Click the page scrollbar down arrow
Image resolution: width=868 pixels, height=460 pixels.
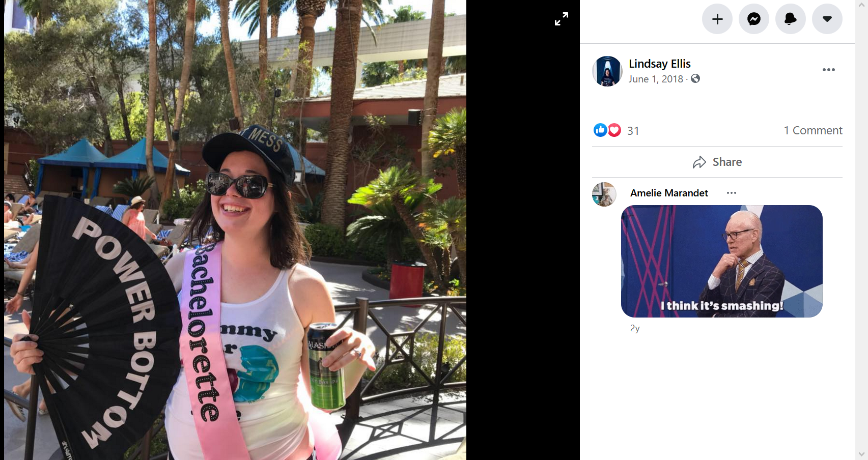pos(861,454)
